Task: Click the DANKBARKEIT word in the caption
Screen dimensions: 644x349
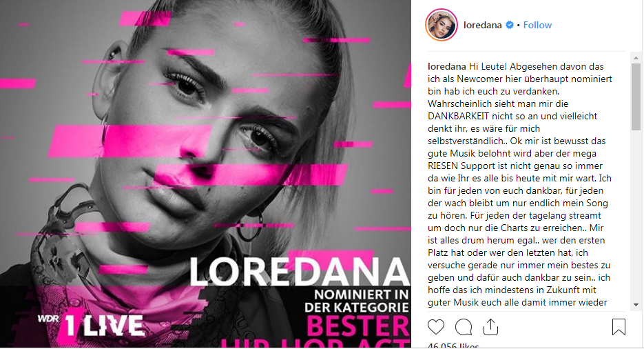Action: pos(458,117)
